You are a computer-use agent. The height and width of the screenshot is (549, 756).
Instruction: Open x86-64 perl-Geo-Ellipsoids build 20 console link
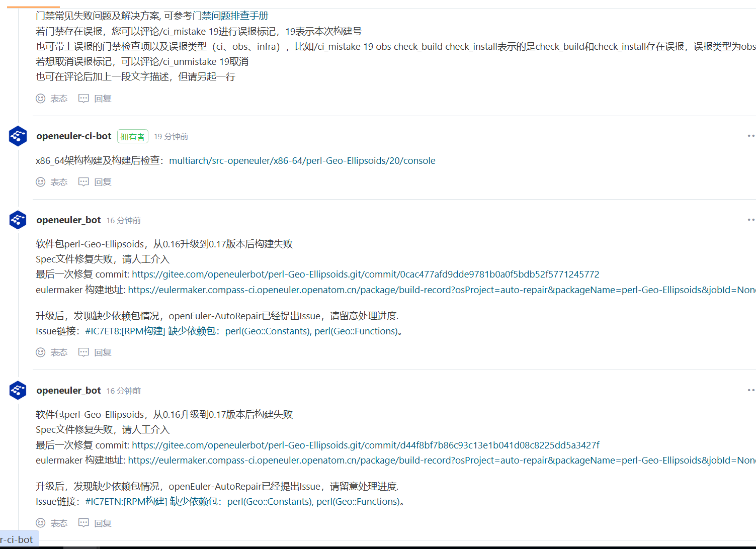(302, 161)
